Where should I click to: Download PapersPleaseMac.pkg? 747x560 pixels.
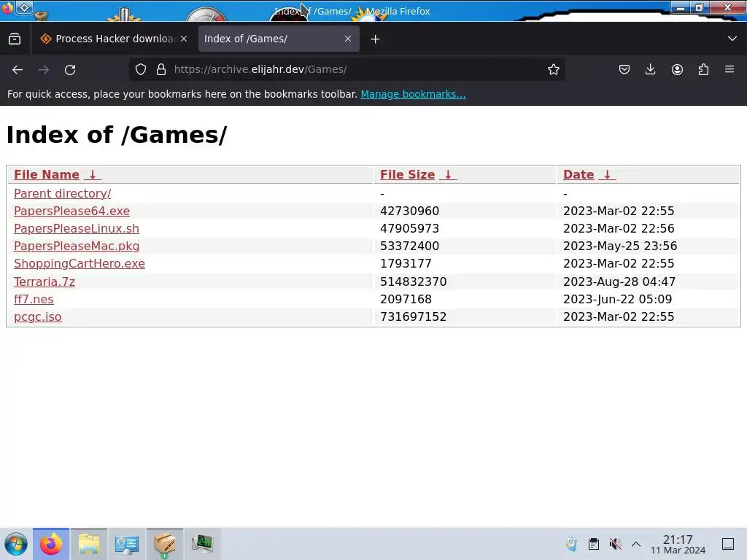coord(77,246)
